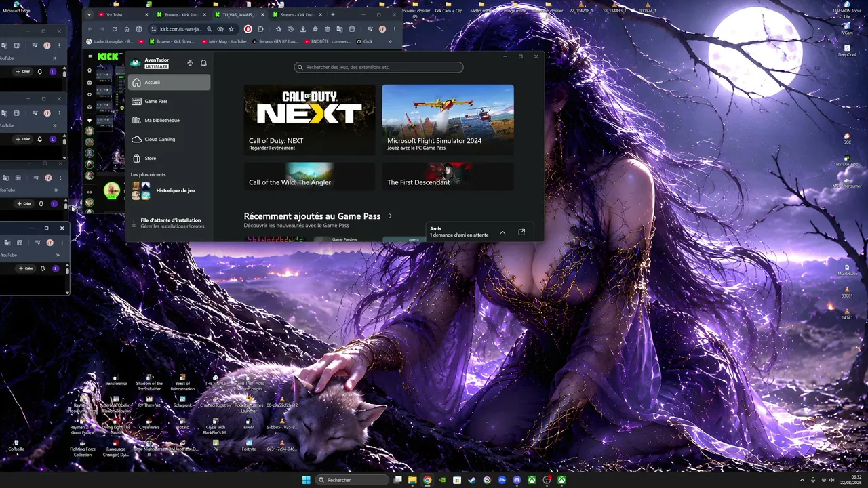Switch to the YouTube browser tab
Image resolution: width=868 pixels, height=488 pixels.
[122, 14]
